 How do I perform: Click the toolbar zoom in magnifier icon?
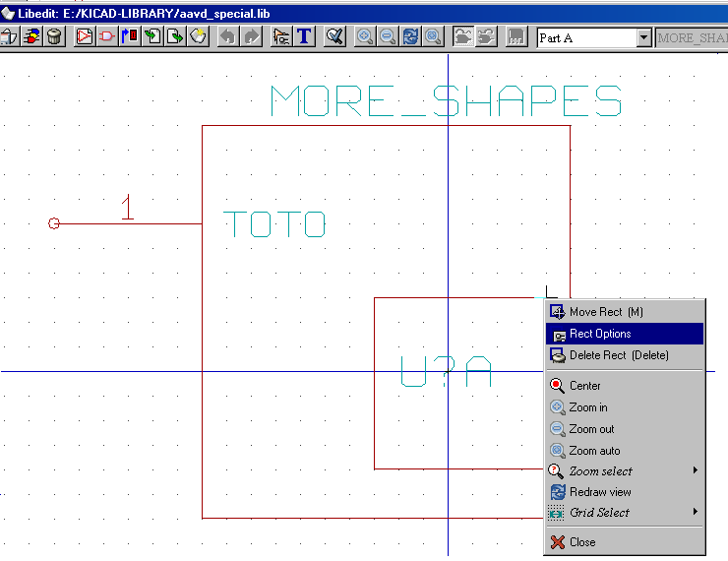coord(365,37)
